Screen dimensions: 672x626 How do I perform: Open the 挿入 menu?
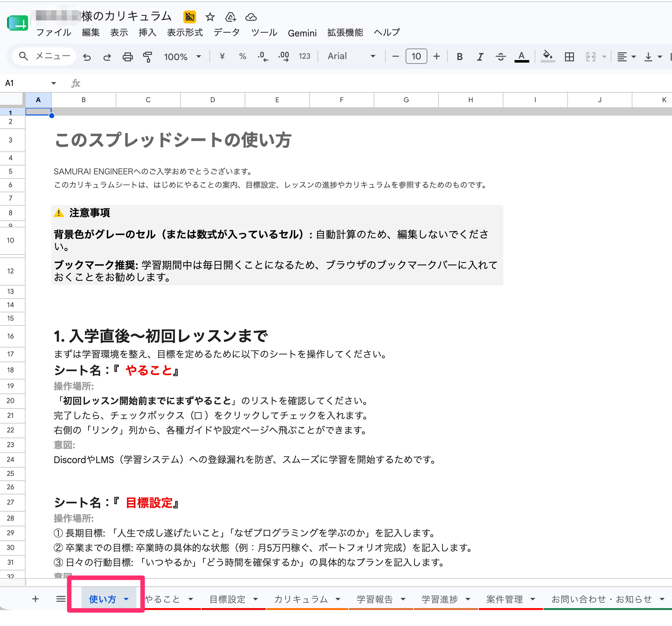147,33
